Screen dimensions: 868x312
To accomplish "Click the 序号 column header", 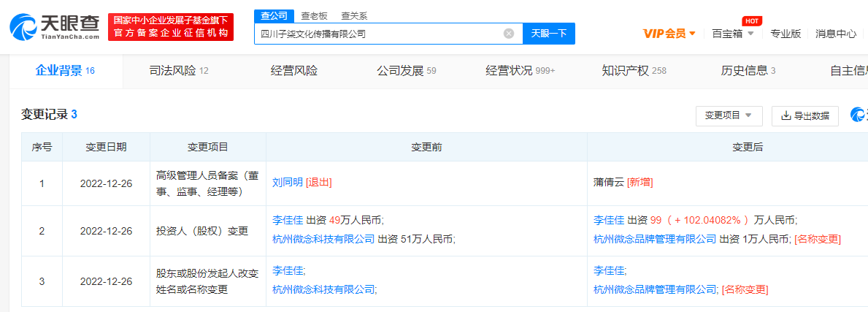I will coord(42,147).
